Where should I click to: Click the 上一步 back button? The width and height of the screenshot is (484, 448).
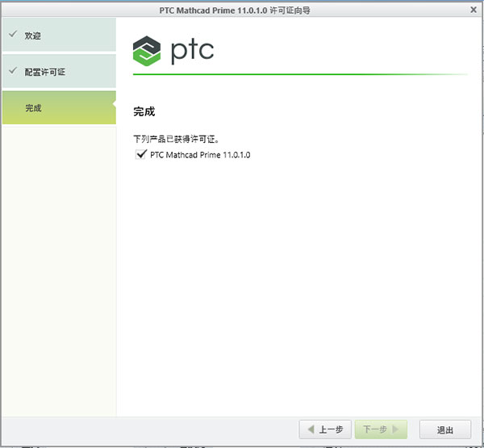[325, 429]
